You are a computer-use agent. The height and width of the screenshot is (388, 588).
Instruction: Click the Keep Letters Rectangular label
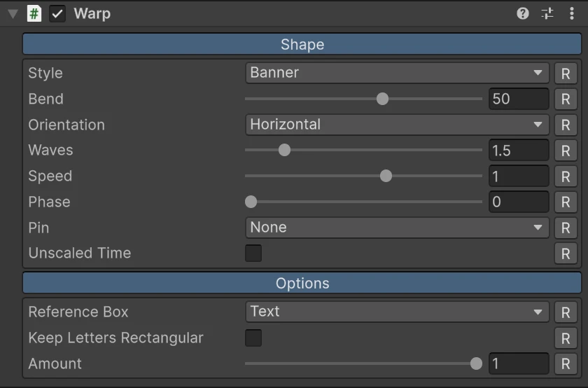pos(116,338)
